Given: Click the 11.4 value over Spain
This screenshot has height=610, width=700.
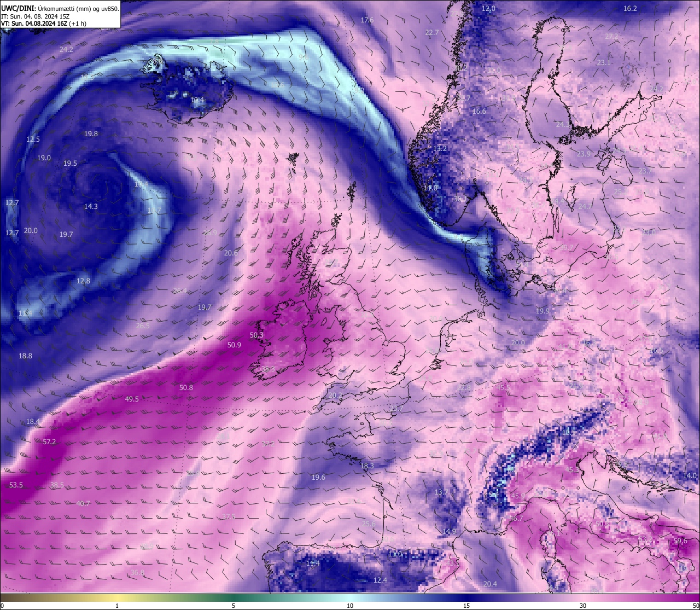Looking at the screenshot, I should pos(313,563).
